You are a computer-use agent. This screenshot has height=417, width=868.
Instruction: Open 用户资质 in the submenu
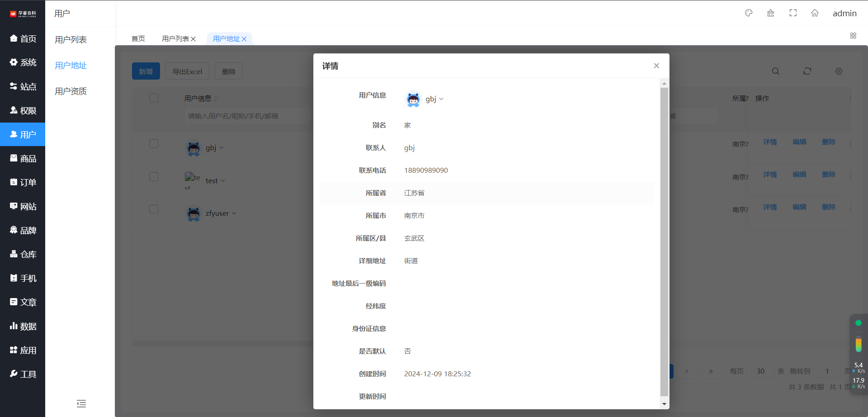pos(71,91)
